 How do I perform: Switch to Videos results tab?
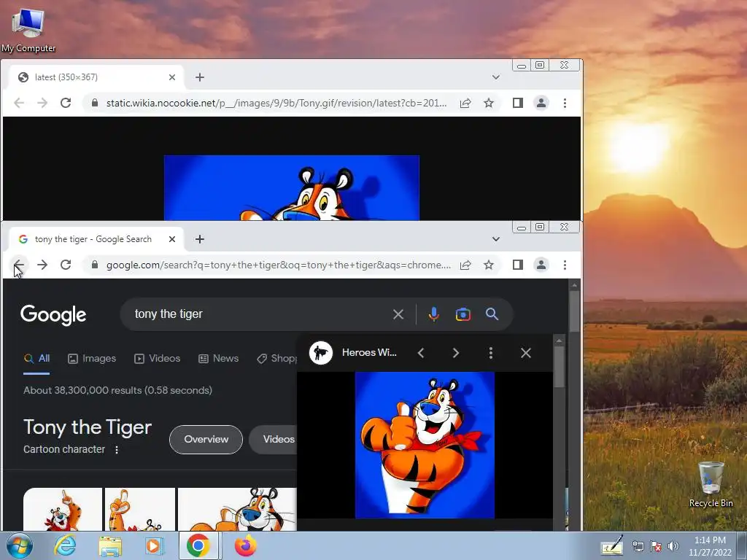coord(158,359)
